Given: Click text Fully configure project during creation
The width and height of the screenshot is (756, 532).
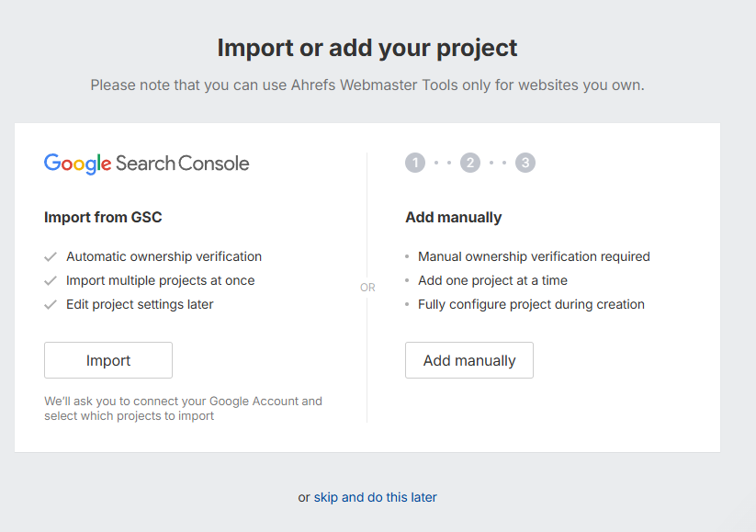Looking at the screenshot, I should coord(531,305).
